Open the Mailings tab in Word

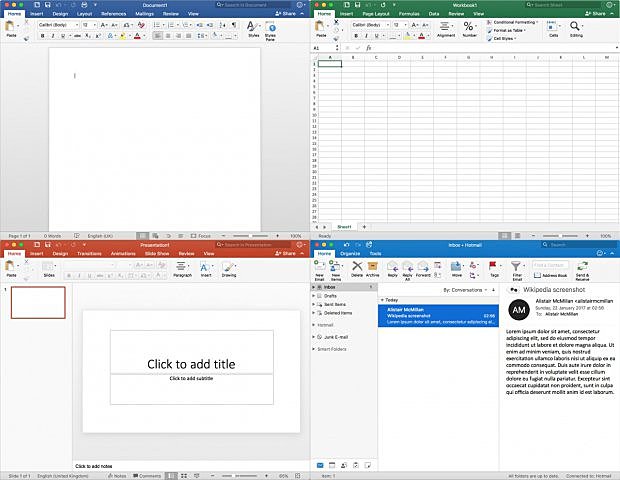[144, 14]
